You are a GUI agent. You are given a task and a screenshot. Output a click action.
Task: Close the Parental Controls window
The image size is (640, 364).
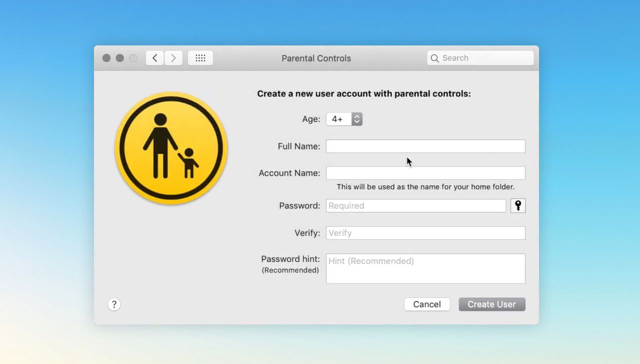click(106, 58)
